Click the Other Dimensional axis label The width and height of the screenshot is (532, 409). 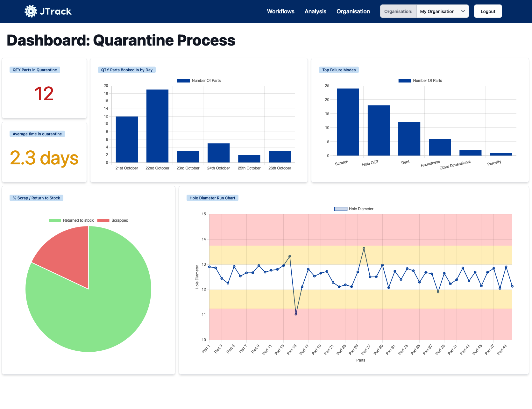pyautogui.click(x=455, y=165)
